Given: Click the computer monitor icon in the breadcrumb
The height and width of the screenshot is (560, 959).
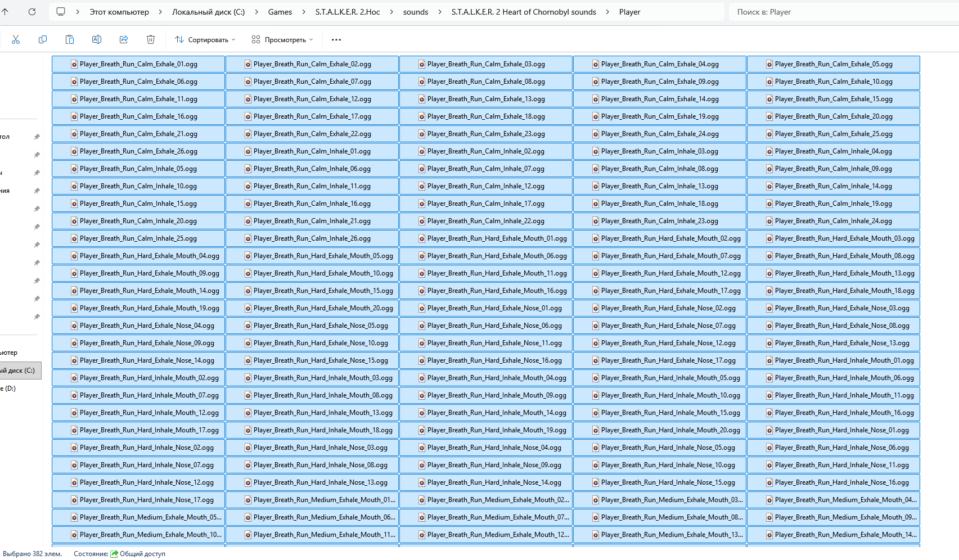Looking at the screenshot, I should pos(61,12).
